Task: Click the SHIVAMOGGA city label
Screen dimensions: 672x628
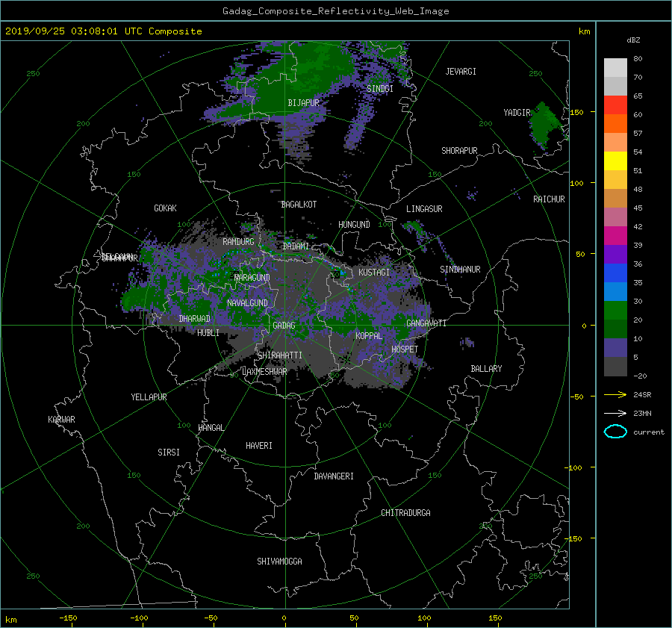Action: (279, 562)
